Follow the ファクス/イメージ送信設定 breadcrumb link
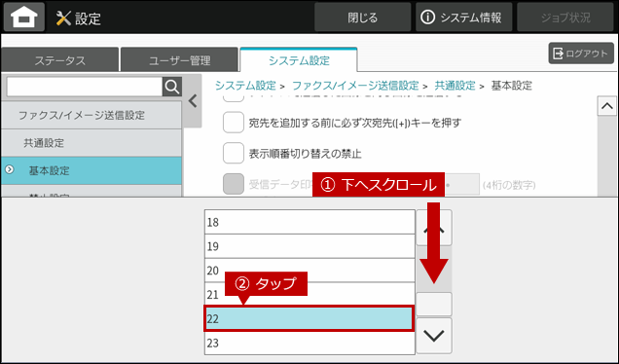This screenshot has height=364, width=619. [x=355, y=86]
